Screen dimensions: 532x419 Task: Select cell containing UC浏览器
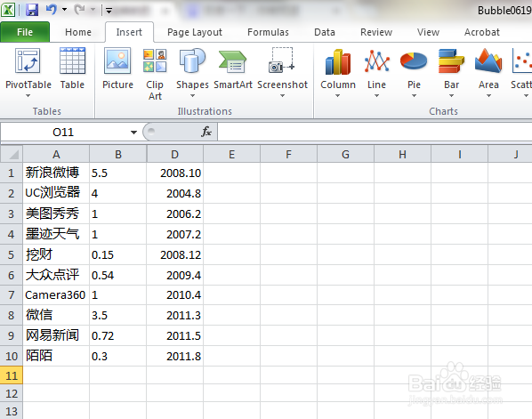56,193
